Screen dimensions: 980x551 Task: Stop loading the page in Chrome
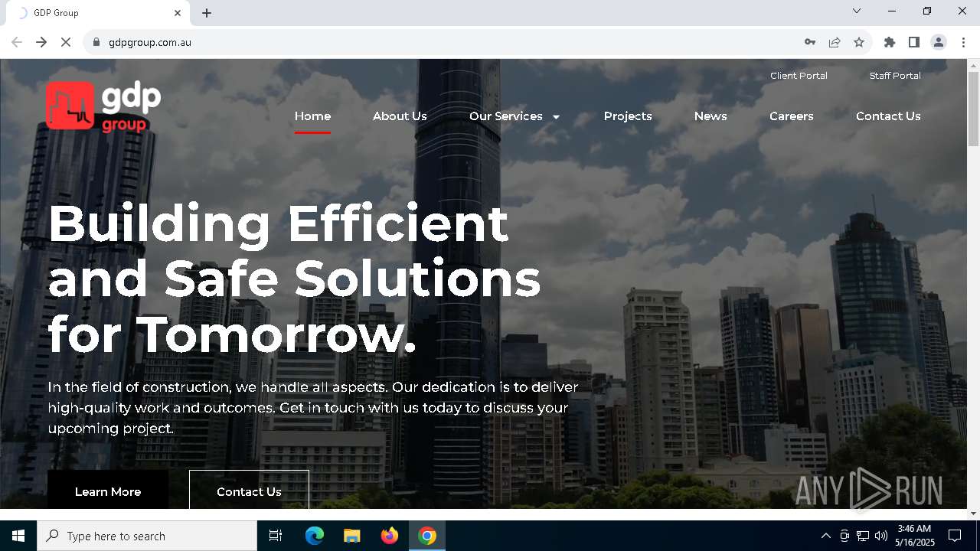pyautogui.click(x=66, y=42)
